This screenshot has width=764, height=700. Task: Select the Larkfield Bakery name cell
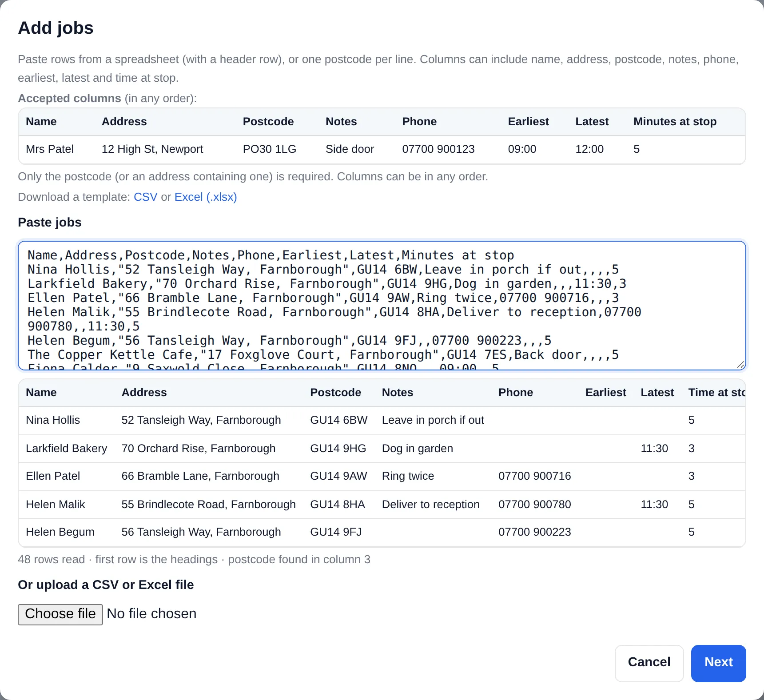[x=67, y=449]
